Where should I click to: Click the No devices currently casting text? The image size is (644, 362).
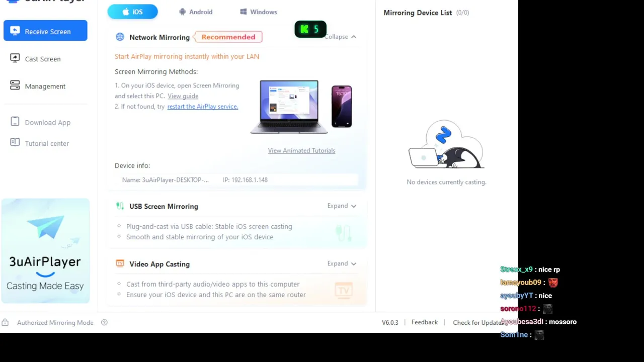point(446,182)
